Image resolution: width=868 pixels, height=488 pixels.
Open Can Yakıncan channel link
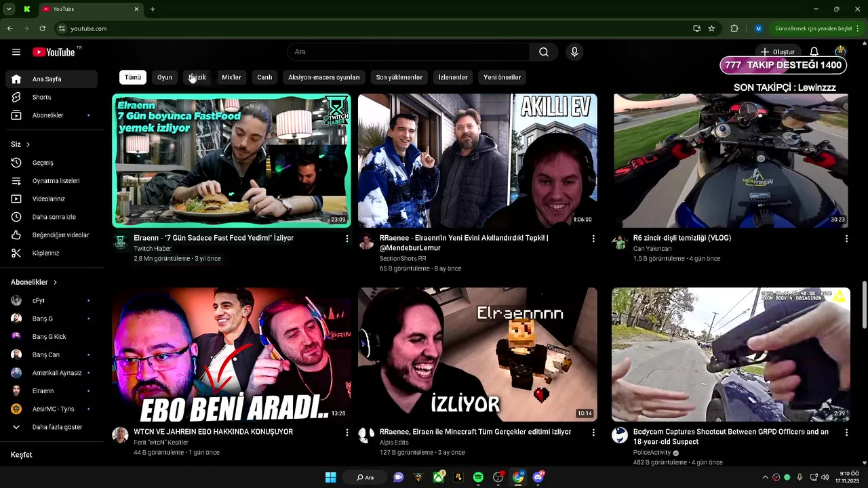(652, 249)
